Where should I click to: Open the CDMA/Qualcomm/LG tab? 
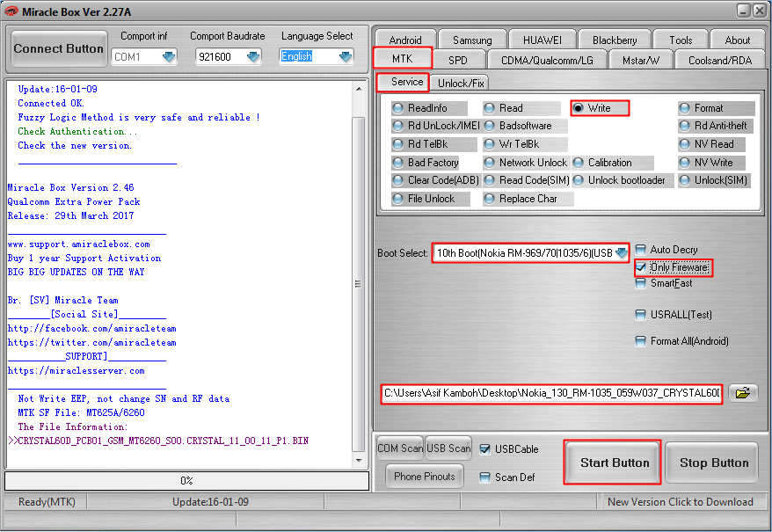tap(547, 60)
